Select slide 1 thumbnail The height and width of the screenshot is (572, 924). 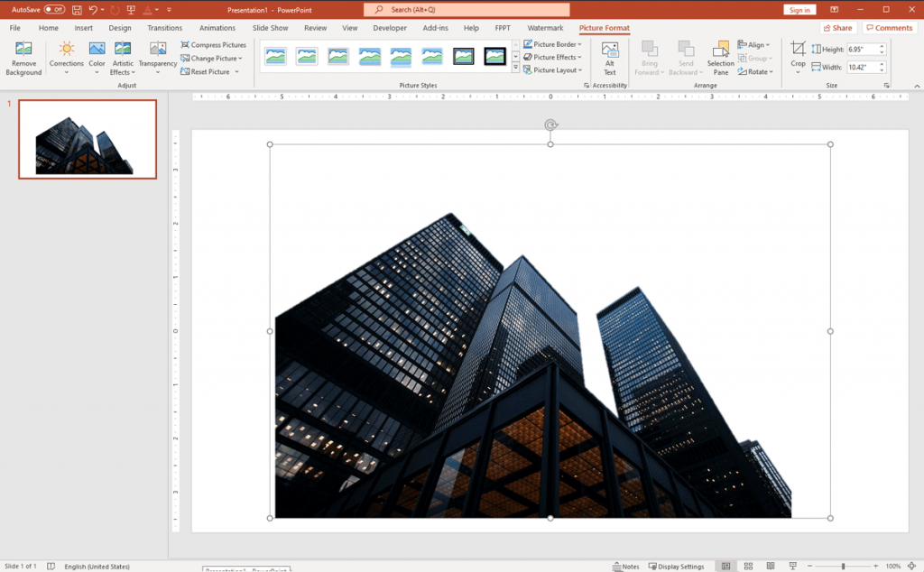87,139
